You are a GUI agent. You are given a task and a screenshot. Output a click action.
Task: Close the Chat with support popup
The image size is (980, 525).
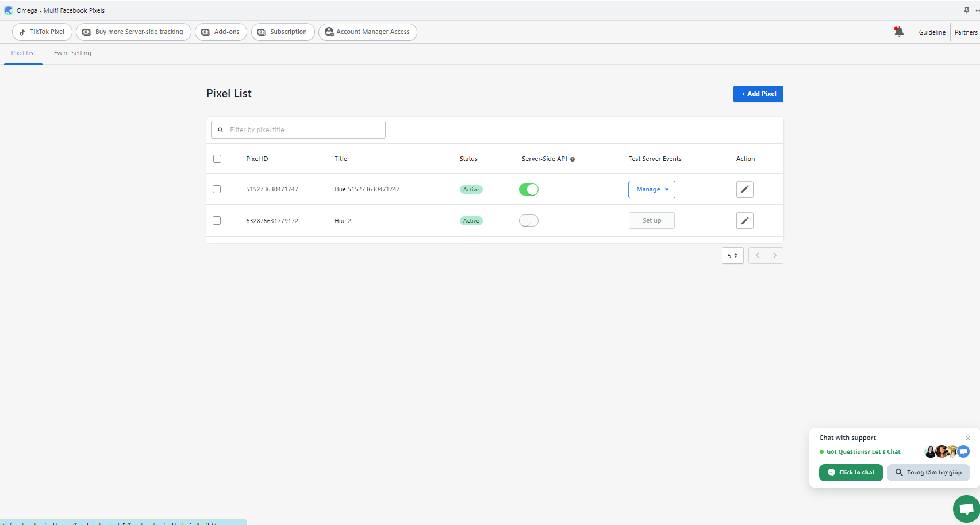968,438
